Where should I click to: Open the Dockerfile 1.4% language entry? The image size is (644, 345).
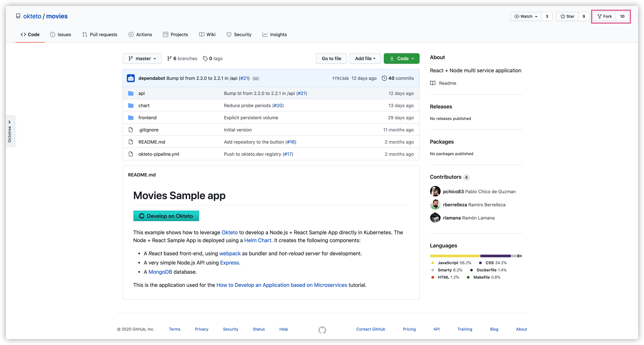pos(488,270)
